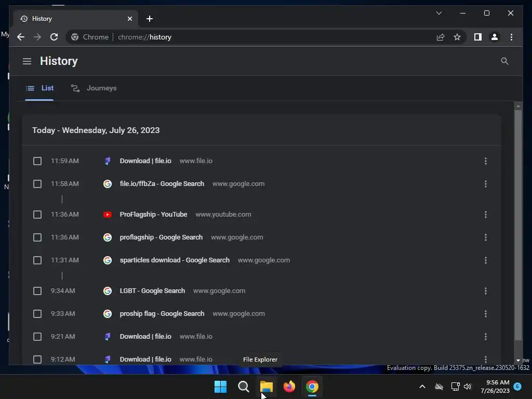532x399 pixels.
Task: Open actions menu for 9:21 AM file.io entry
Action: [486, 337]
